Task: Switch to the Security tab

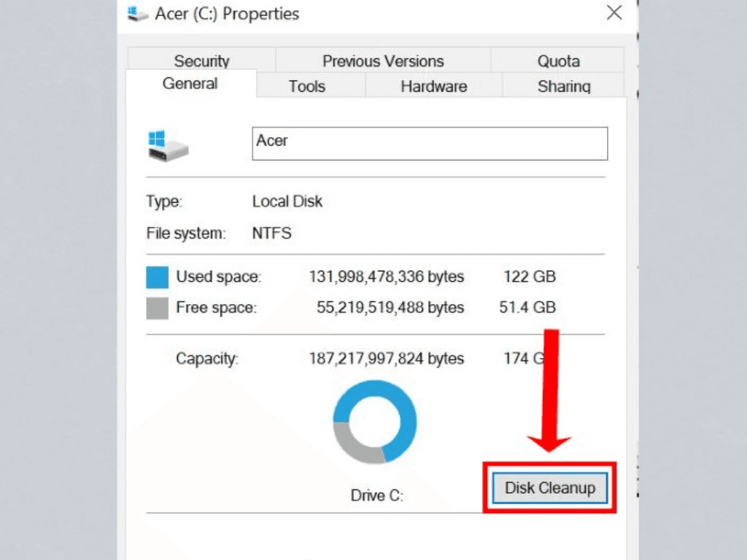Action: (x=201, y=61)
